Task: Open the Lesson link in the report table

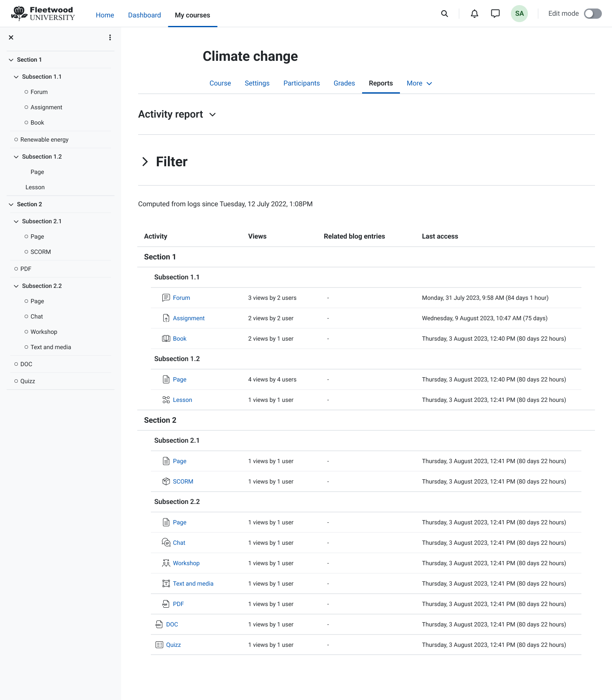Action: [x=182, y=400]
